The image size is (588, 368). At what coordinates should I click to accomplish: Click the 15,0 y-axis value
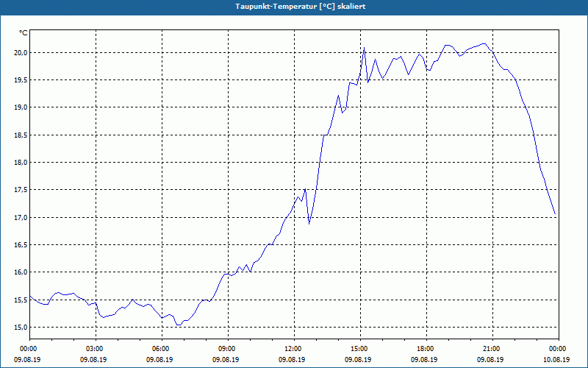pos(21,327)
